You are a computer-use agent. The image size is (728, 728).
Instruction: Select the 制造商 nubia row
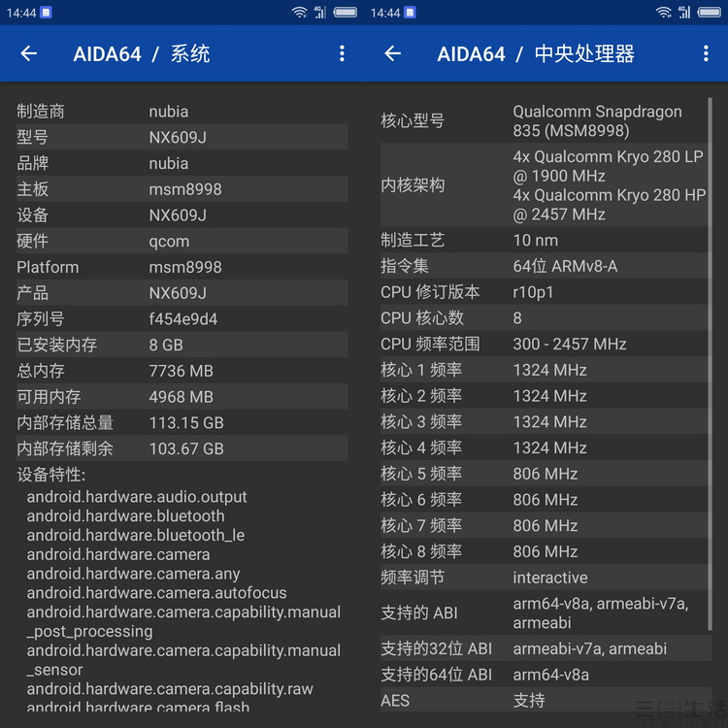tap(182, 112)
